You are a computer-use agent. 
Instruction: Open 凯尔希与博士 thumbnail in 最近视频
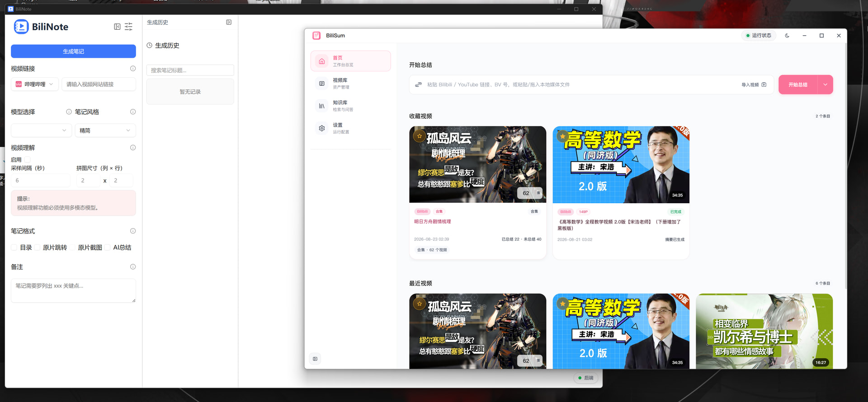[x=764, y=331]
